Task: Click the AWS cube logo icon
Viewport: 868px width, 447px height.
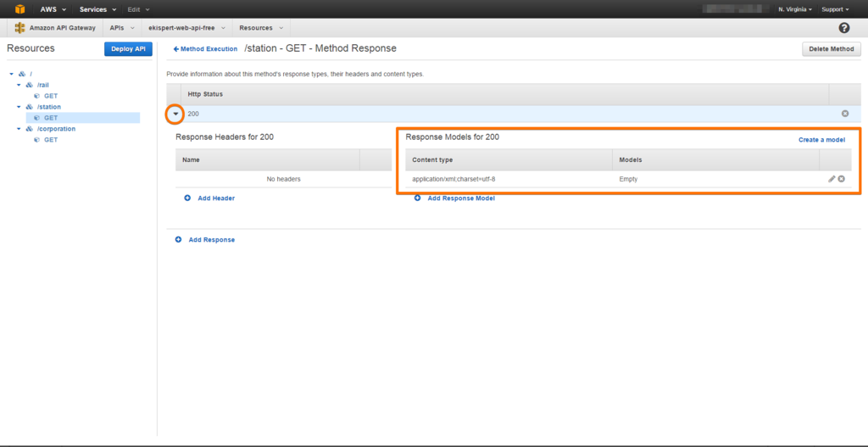Action: (x=20, y=8)
